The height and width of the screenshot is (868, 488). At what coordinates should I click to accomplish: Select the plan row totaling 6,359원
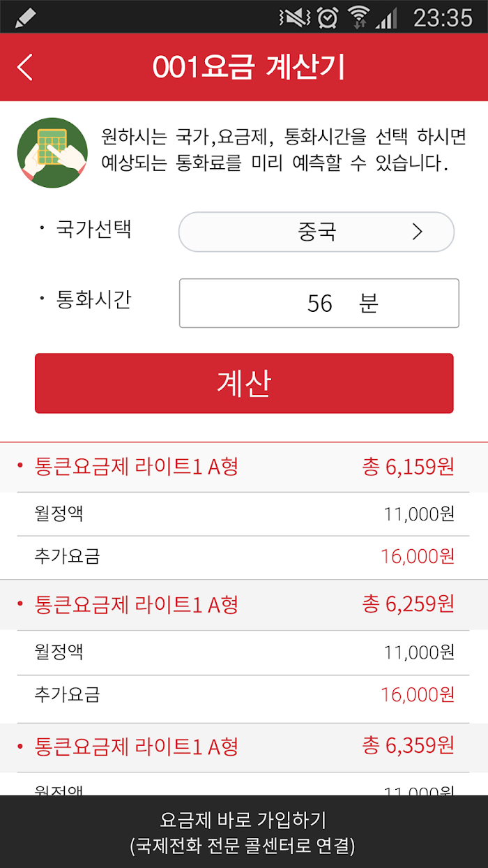pyautogui.click(x=244, y=747)
